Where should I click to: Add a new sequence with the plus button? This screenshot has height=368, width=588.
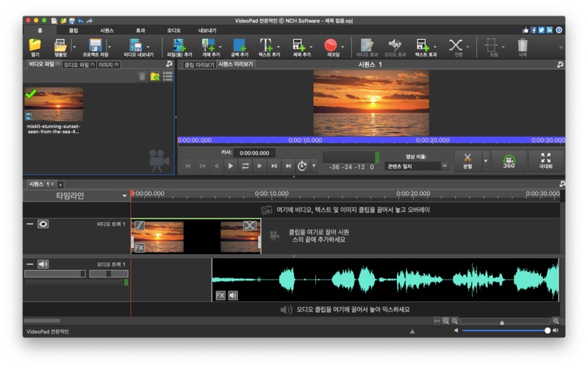pos(60,185)
